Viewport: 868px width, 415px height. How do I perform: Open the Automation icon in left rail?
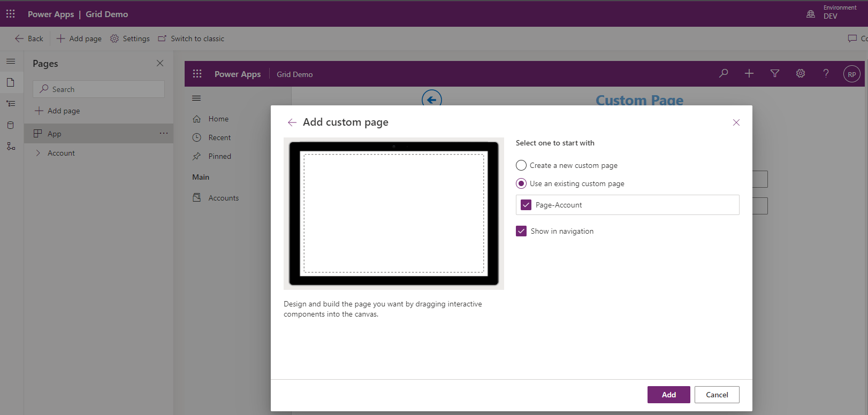tap(11, 146)
